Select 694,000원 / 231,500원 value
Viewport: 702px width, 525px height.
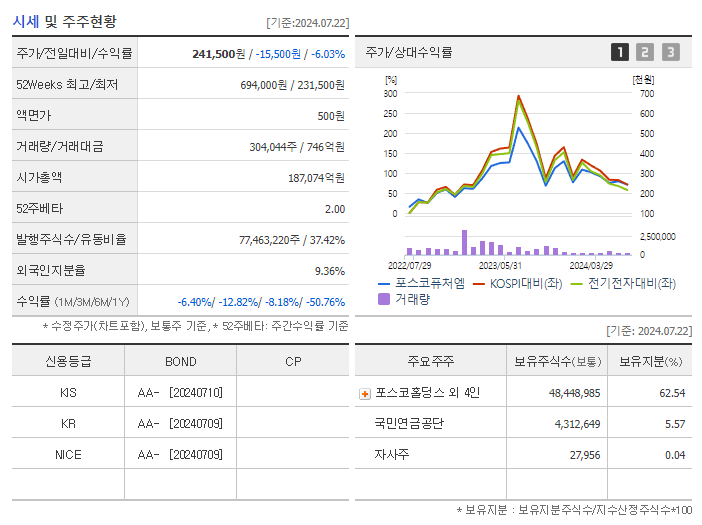pos(292,85)
